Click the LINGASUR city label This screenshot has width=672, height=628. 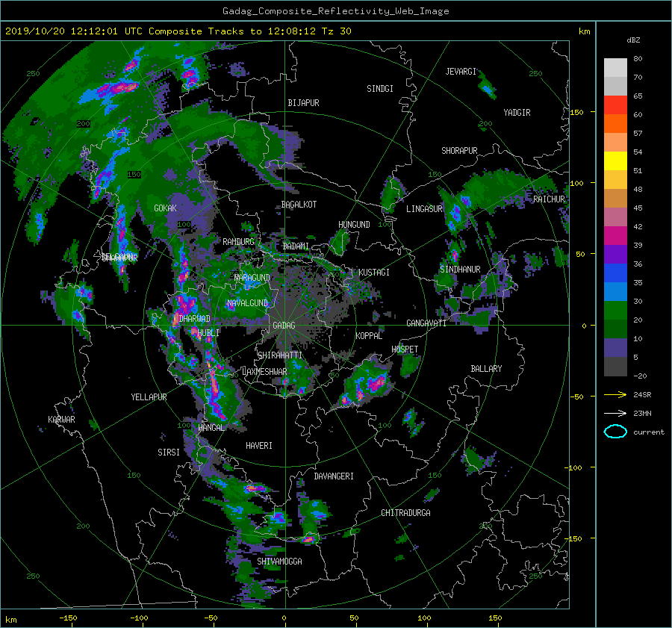424,209
